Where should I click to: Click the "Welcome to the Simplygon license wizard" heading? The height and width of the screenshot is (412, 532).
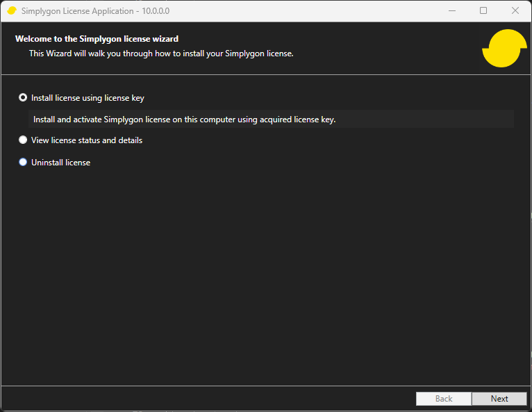(x=97, y=39)
